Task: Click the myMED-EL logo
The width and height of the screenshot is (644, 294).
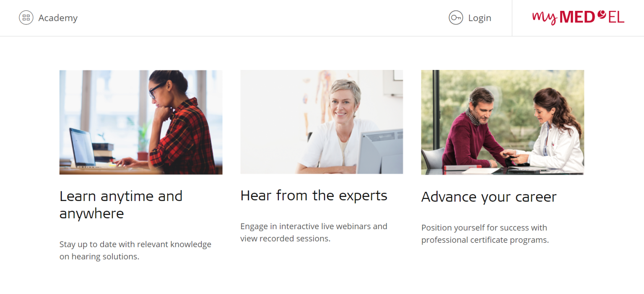Action: pyautogui.click(x=577, y=18)
